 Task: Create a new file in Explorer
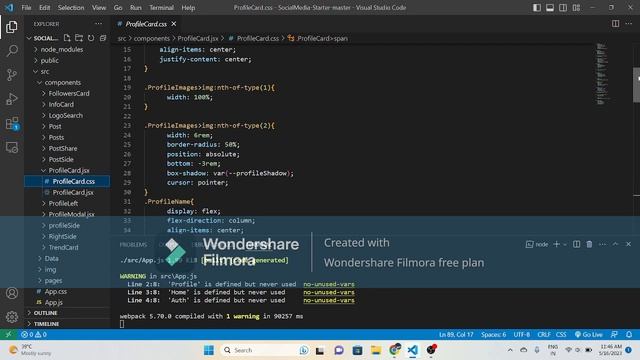click(67, 38)
